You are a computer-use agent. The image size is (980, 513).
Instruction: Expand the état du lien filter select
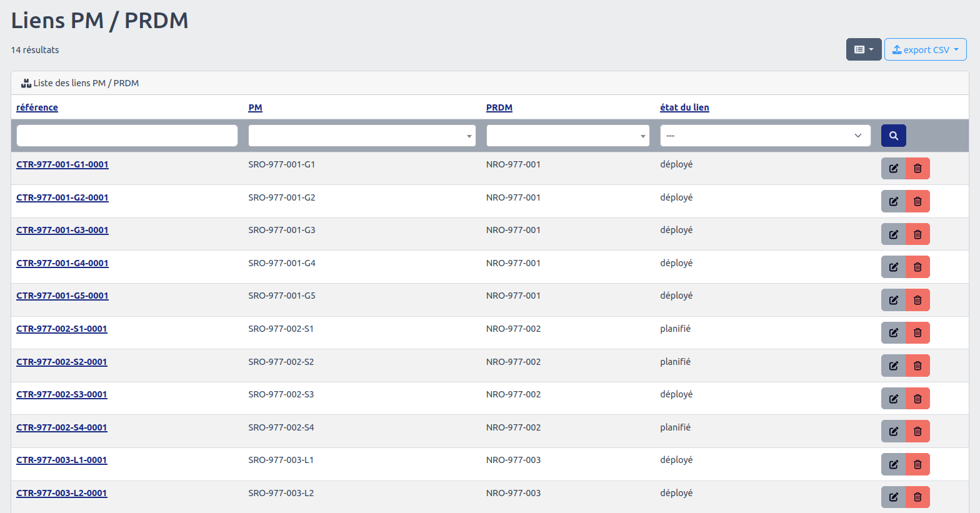[x=765, y=136]
